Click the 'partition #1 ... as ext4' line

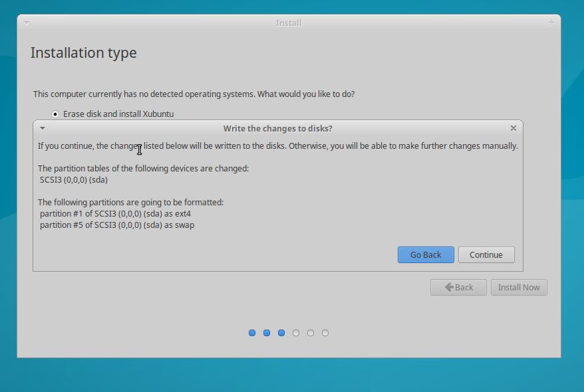tap(116, 214)
